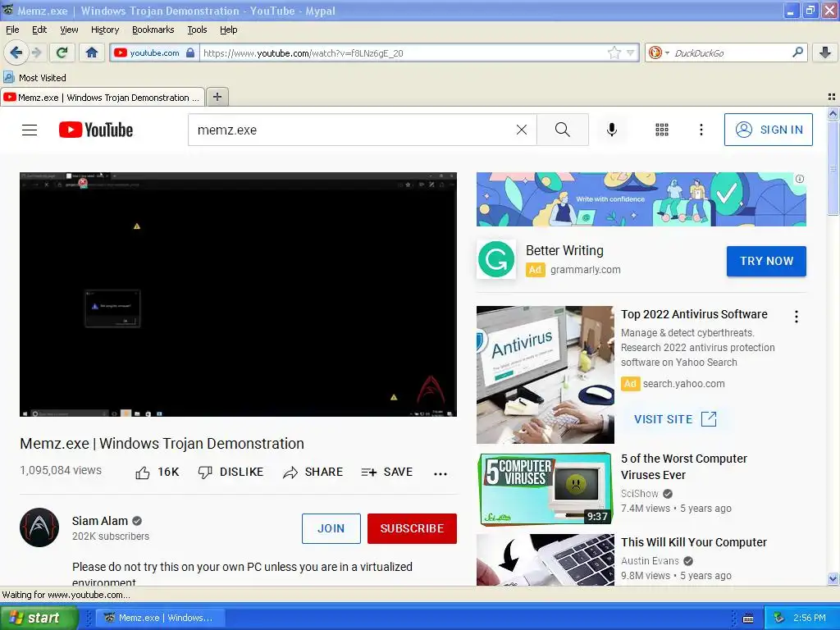Select the Memz.exe browser tab
This screenshot has height=630, width=840.
click(x=102, y=98)
